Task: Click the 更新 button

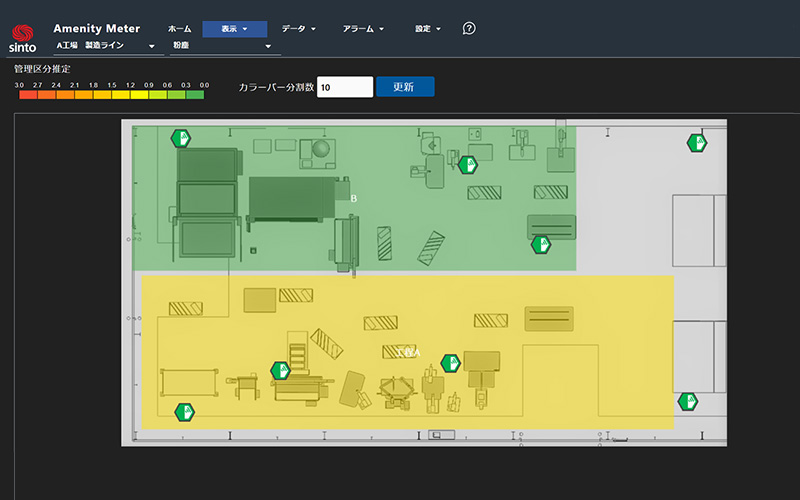Action: coord(405,87)
